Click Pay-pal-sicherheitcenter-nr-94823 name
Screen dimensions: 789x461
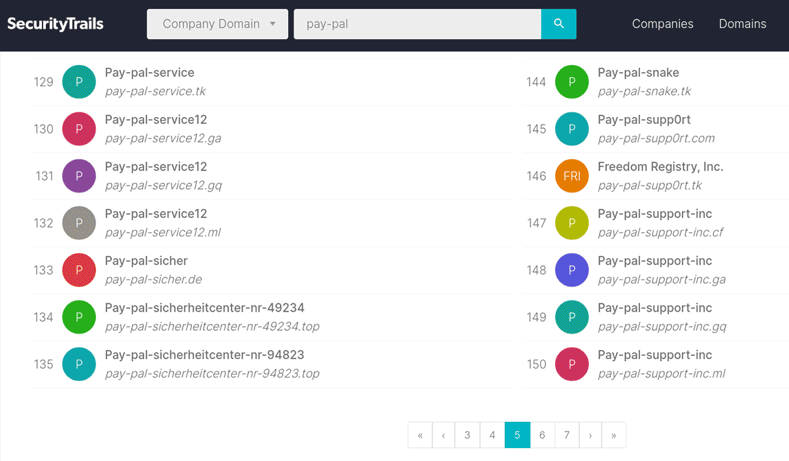coord(204,355)
